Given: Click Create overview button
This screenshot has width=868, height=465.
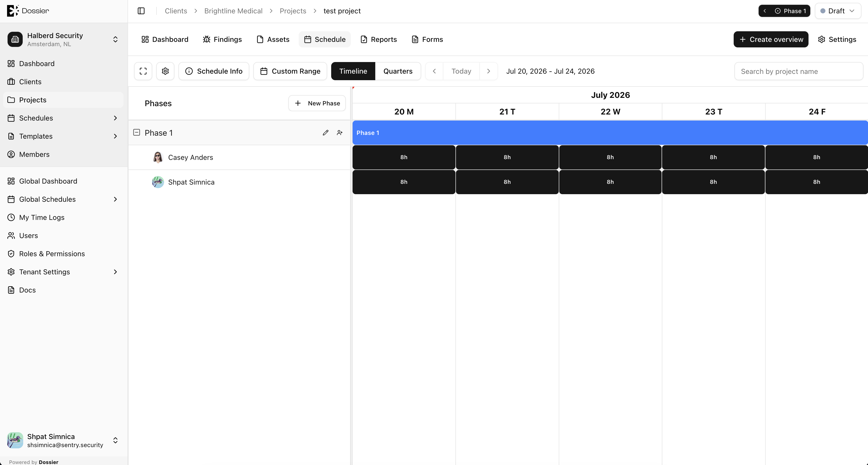Looking at the screenshot, I should click(771, 39).
